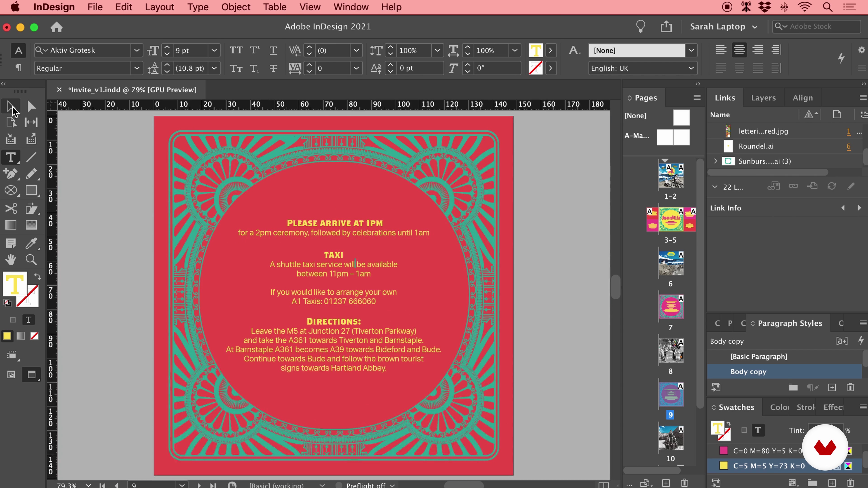This screenshot has width=868, height=488.
Task: Open the Layout menu
Action: click(x=159, y=7)
